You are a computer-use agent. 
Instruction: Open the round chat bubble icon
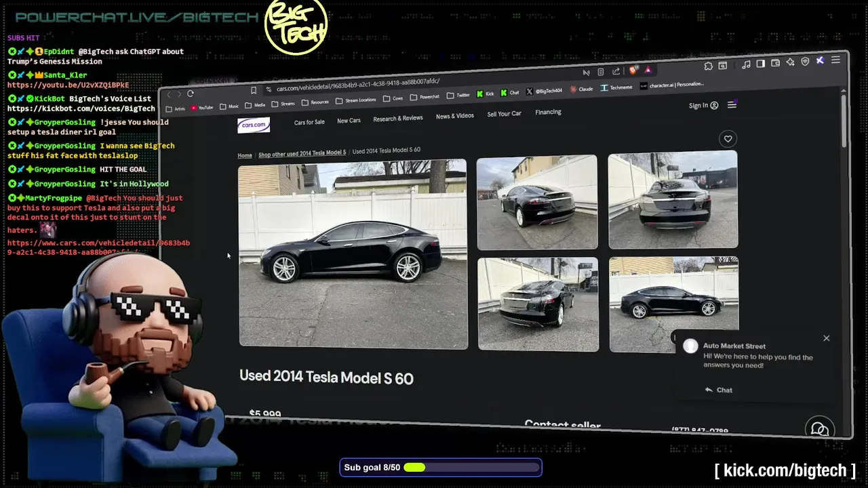[819, 429]
